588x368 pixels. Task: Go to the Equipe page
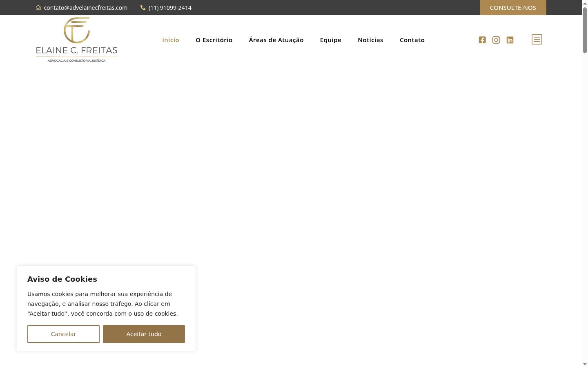[x=331, y=40]
